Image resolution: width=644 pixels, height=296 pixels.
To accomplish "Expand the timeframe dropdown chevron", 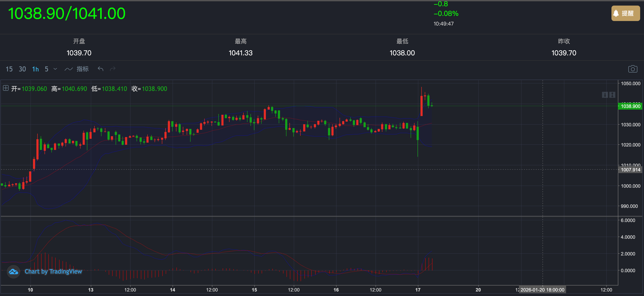I will coord(55,69).
